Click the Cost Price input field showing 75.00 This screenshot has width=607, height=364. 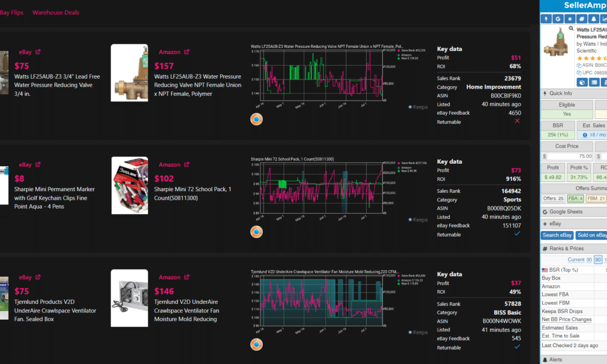569,157
